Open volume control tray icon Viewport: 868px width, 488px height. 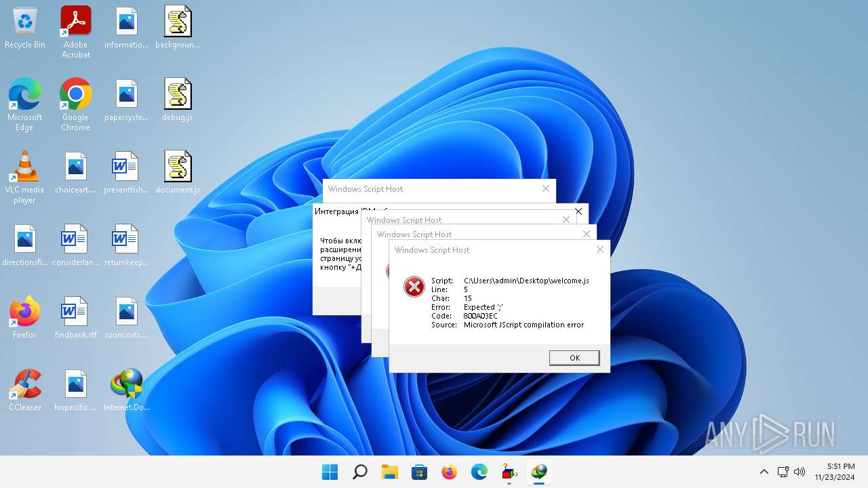pyautogui.click(x=800, y=472)
